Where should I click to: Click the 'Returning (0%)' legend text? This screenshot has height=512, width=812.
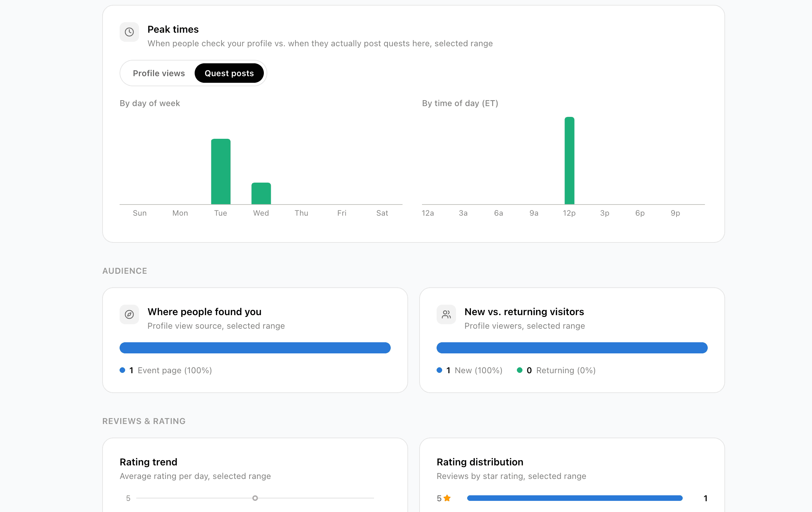click(566, 370)
